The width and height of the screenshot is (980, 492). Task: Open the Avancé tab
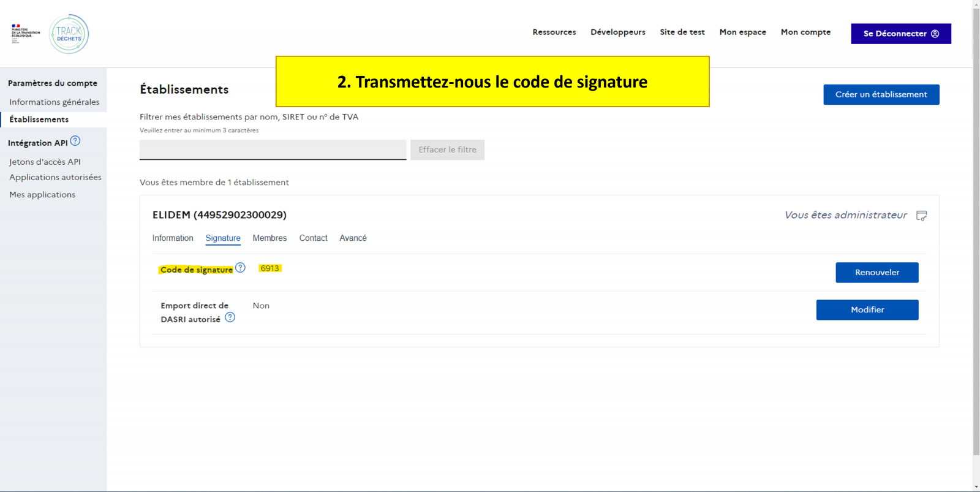(353, 238)
